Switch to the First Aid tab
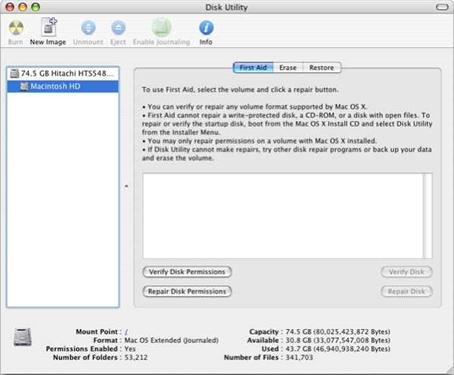Screen dimensions: 454x375 [253, 68]
